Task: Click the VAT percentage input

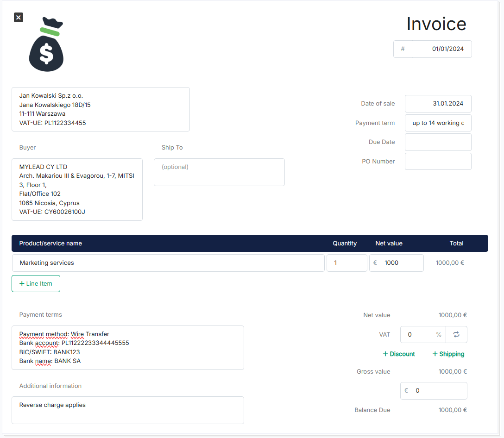Action: point(419,334)
